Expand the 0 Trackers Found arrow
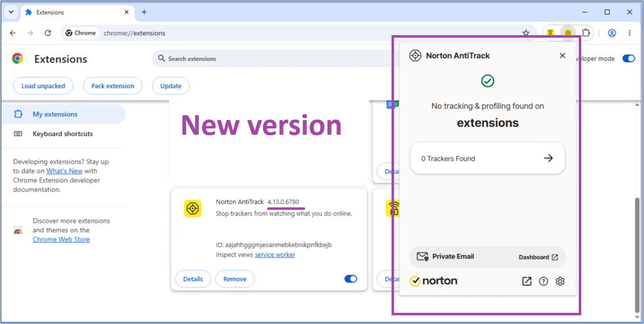The height and width of the screenshot is (324, 644). pyautogui.click(x=548, y=158)
